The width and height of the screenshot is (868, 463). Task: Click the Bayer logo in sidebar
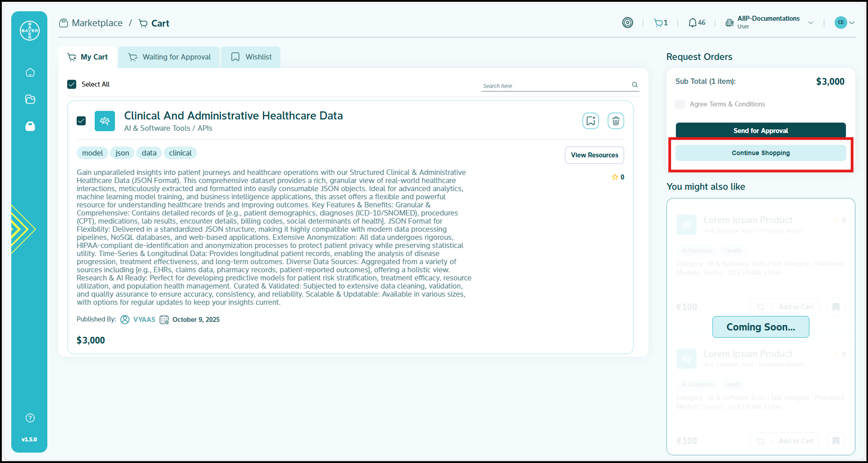coord(30,31)
